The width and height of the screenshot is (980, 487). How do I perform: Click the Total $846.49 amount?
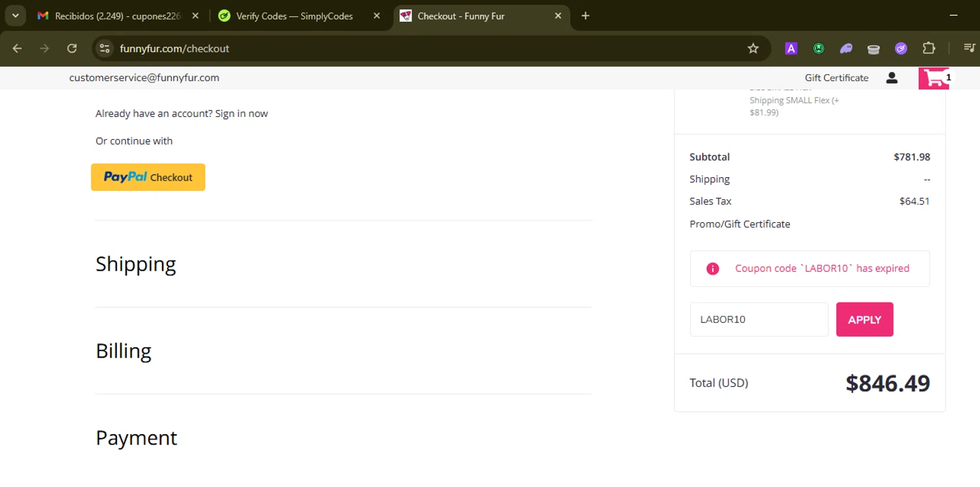[x=888, y=383]
